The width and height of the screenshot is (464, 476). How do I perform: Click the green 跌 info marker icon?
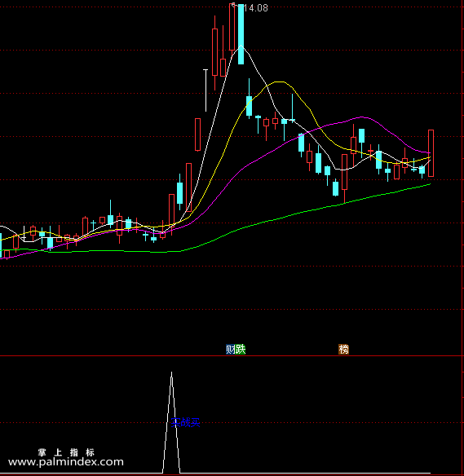pyautogui.click(x=241, y=350)
